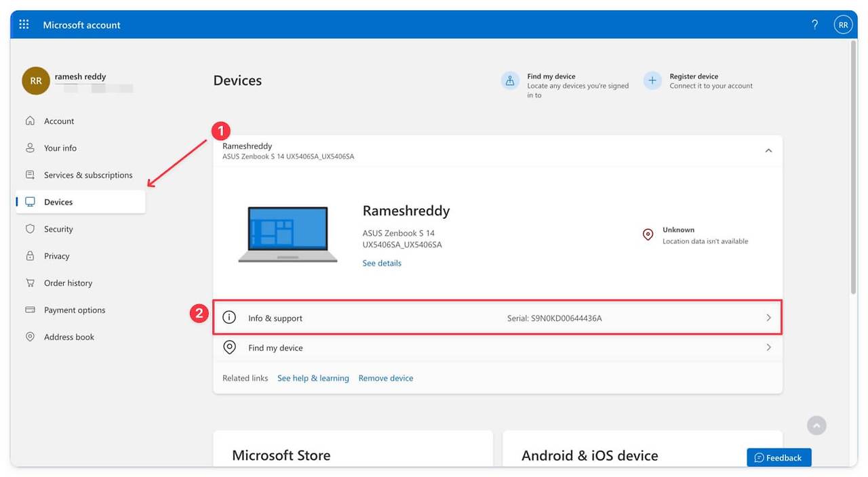Click the ramesh reddy user name
The image size is (868, 477).
81,77
